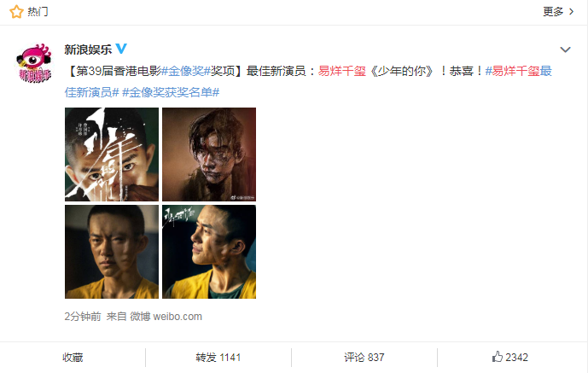Open the red 易烊千玺 name link

(342, 71)
